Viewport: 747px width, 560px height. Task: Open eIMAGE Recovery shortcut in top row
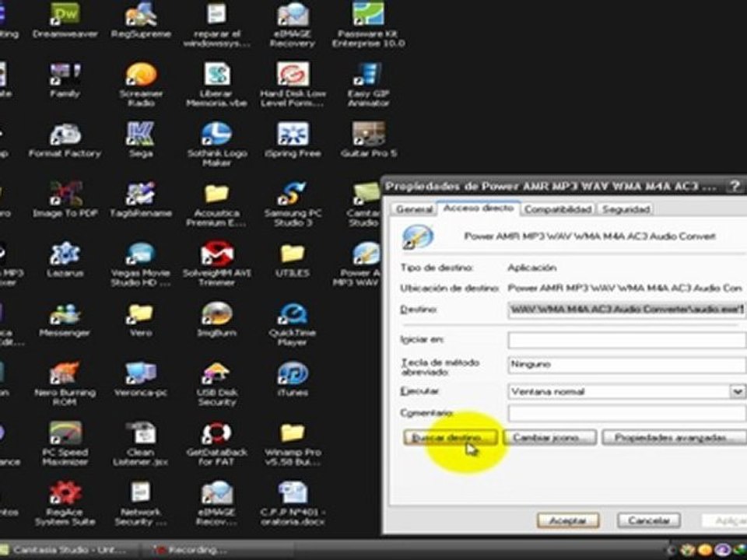coord(293,24)
